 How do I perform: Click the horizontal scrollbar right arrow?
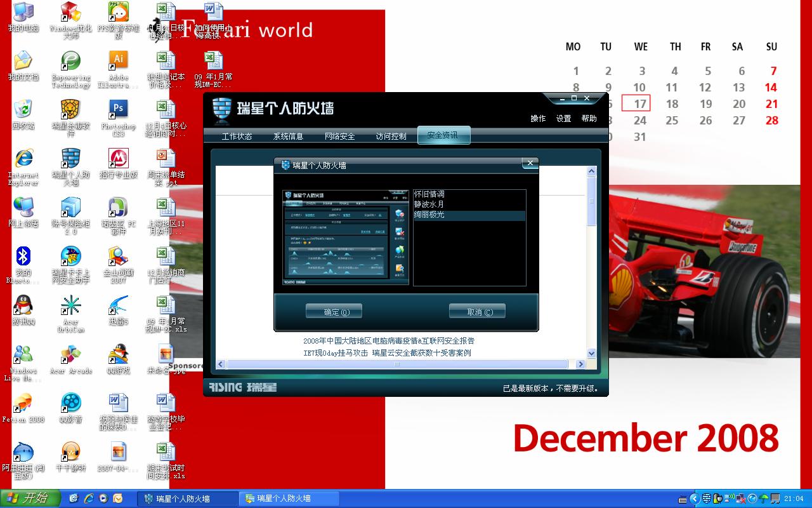[x=580, y=364]
